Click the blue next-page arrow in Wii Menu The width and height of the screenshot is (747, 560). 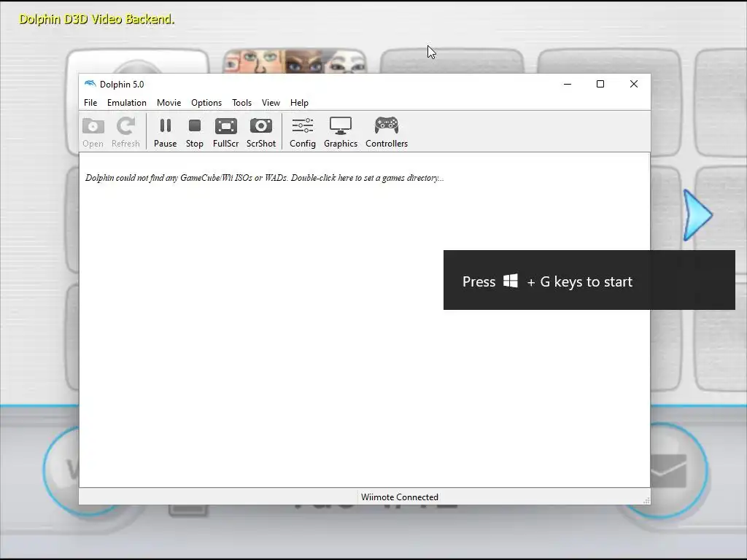click(697, 215)
